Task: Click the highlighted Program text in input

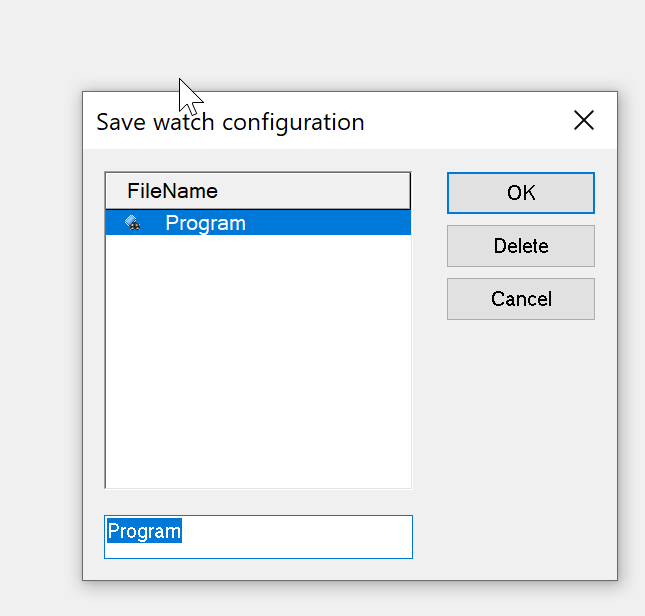Action: tap(144, 531)
